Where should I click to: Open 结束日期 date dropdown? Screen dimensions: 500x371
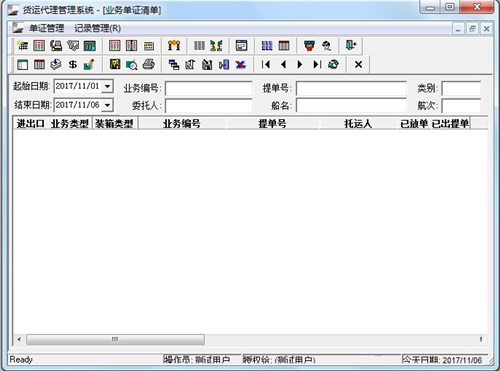pos(107,105)
